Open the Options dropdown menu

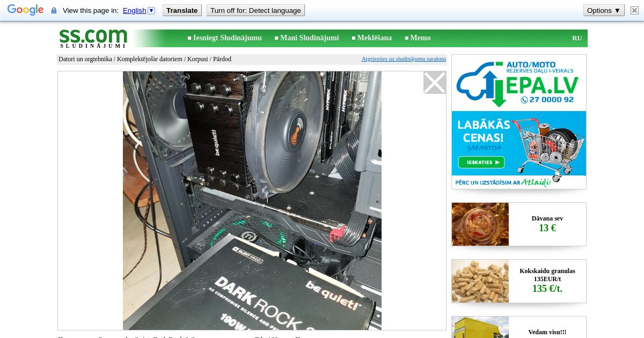tap(604, 10)
